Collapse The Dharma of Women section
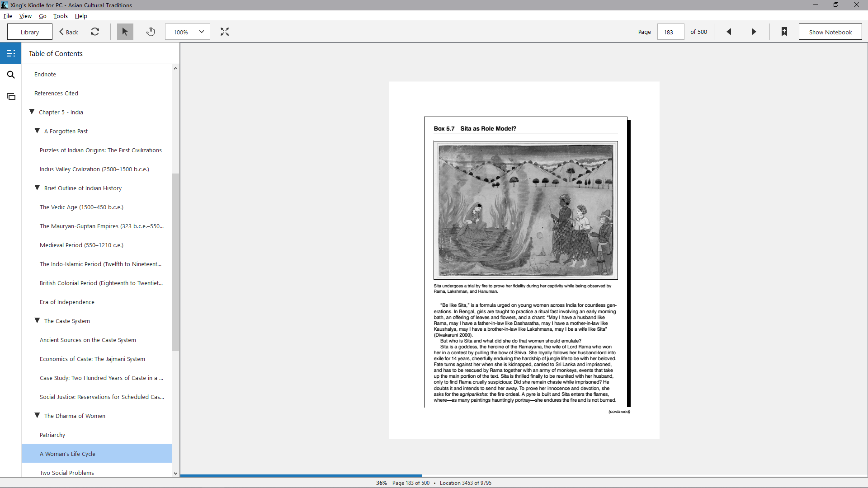 (37, 415)
